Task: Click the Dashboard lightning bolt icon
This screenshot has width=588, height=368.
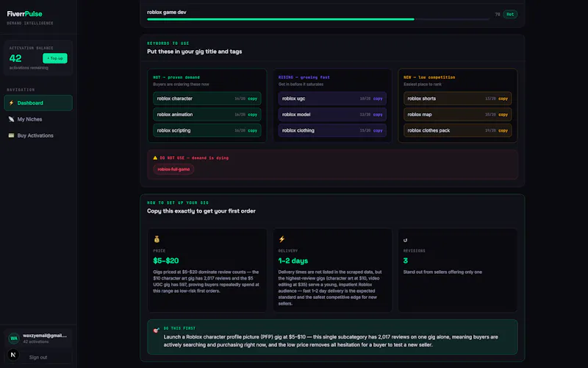Action: tap(11, 103)
